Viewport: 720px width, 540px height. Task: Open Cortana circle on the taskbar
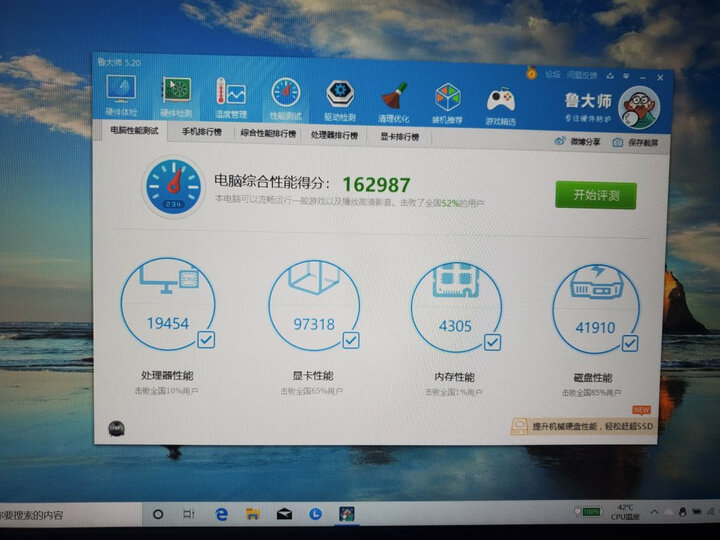click(x=158, y=514)
